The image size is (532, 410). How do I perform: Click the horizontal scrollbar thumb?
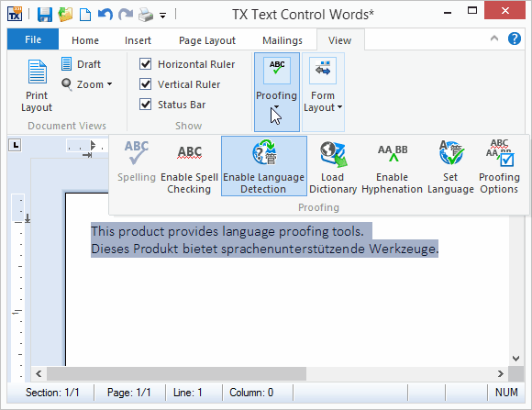[176, 373]
